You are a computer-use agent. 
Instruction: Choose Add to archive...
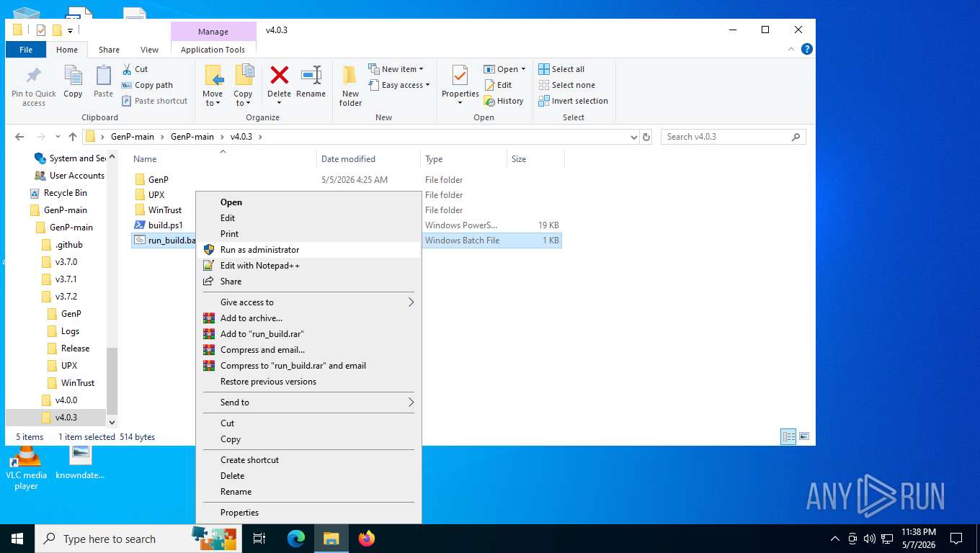308,318
